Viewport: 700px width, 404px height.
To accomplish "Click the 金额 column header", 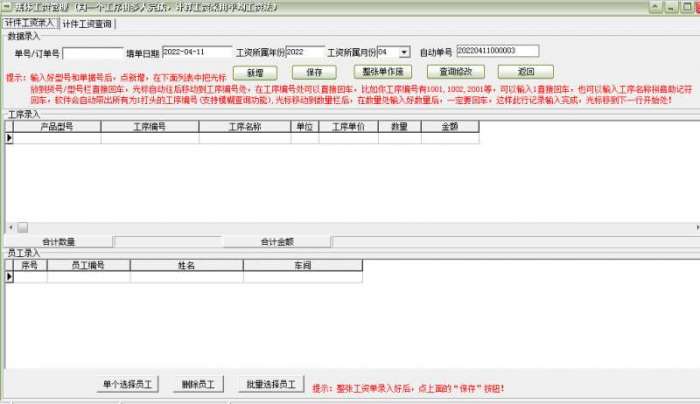I will tap(450, 127).
